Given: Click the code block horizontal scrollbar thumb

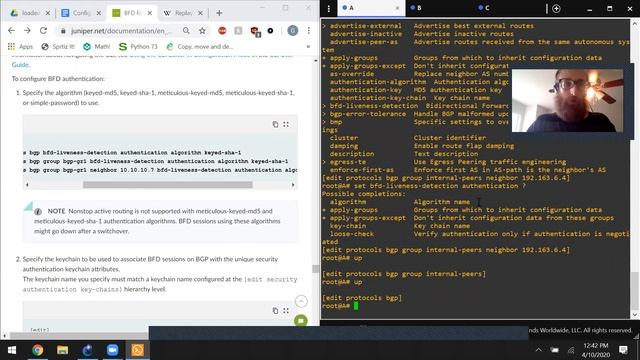Looking at the screenshot, I should [168, 185].
